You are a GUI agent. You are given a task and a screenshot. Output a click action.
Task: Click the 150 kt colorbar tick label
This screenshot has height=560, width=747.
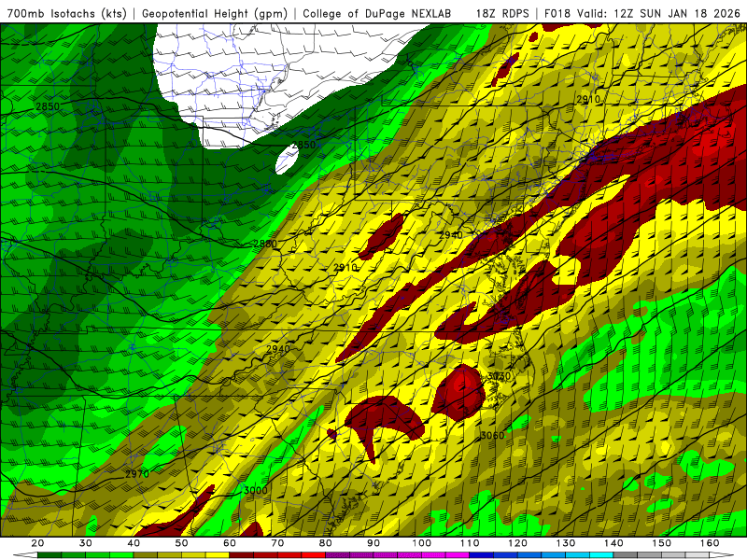(662, 543)
